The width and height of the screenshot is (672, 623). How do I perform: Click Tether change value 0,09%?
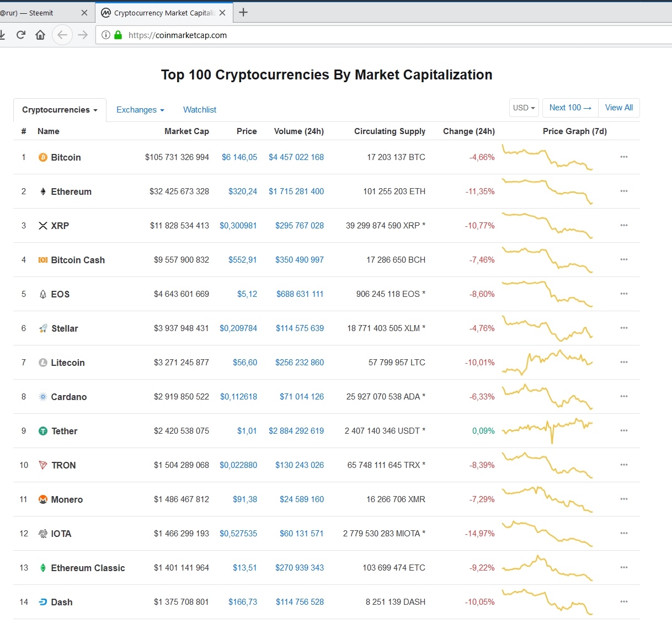point(483,431)
